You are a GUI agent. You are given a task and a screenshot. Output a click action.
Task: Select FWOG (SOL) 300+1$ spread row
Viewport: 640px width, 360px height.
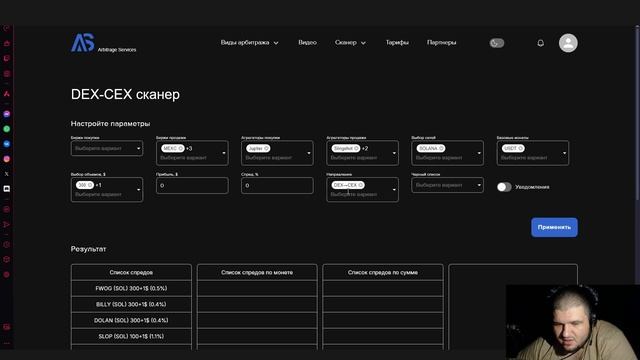131,288
